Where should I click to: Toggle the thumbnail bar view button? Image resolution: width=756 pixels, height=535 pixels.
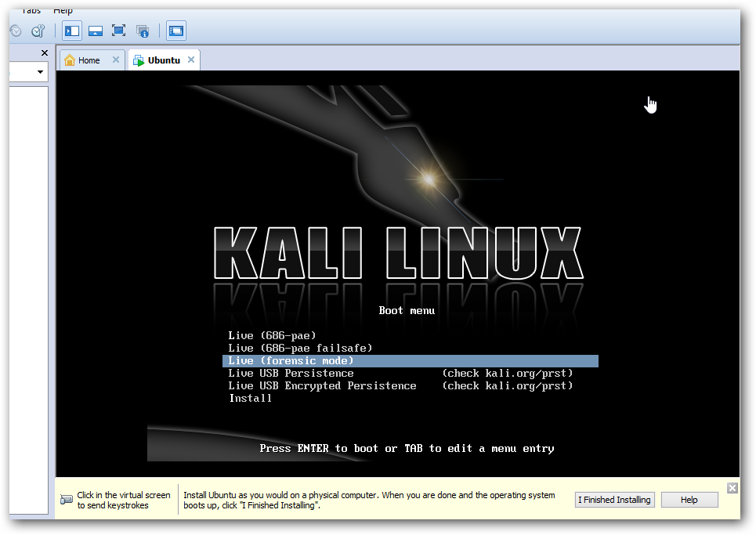tap(96, 31)
